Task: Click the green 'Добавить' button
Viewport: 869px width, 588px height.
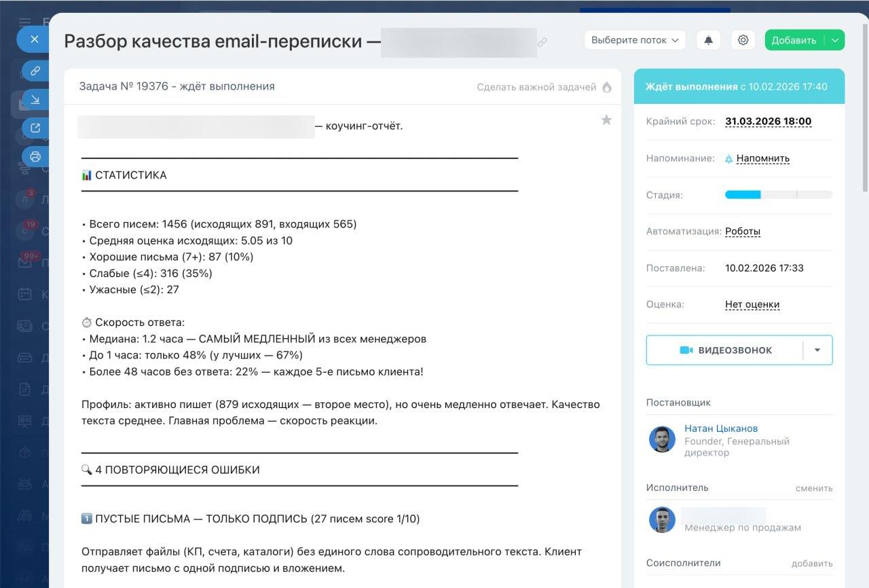Action: (794, 40)
